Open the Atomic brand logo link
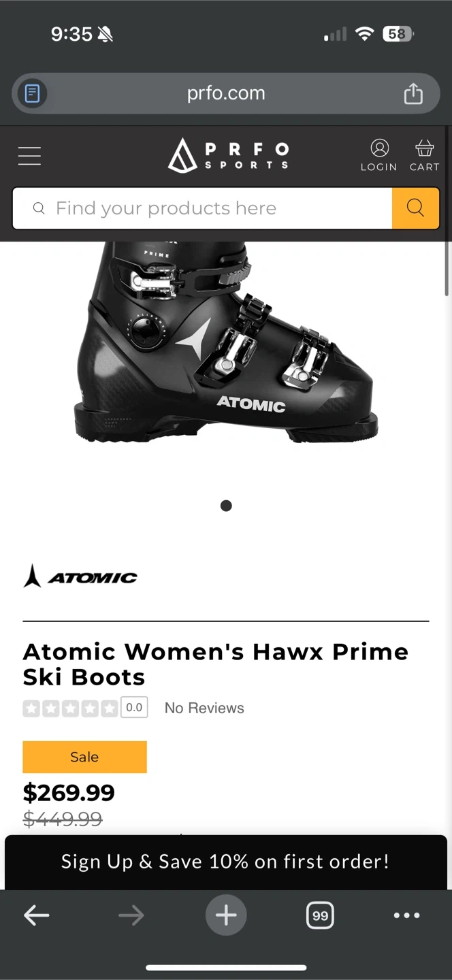 click(x=80, y=576)
